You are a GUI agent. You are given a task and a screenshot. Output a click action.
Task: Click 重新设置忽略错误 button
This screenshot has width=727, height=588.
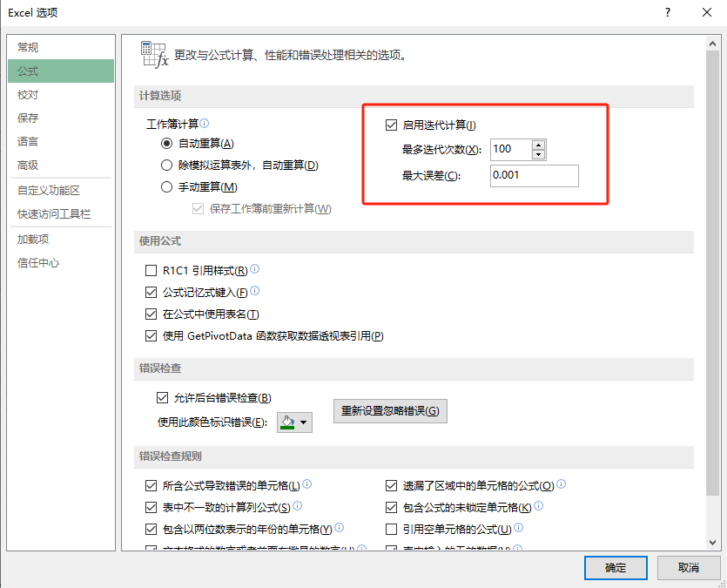click(x=390, y=411)
